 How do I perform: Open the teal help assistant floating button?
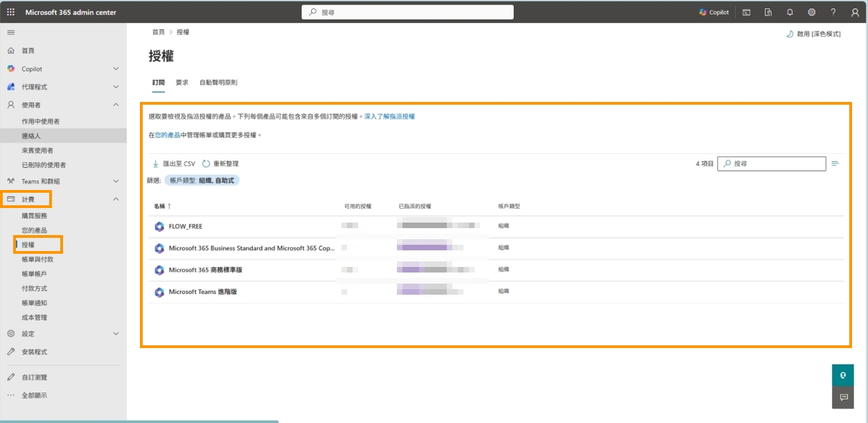point(843,375)
